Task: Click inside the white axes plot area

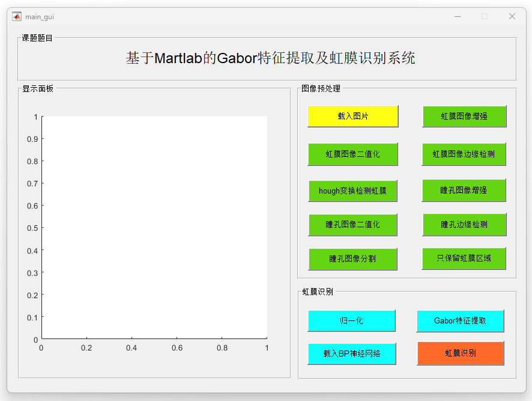Action: (x=154, y=227)
